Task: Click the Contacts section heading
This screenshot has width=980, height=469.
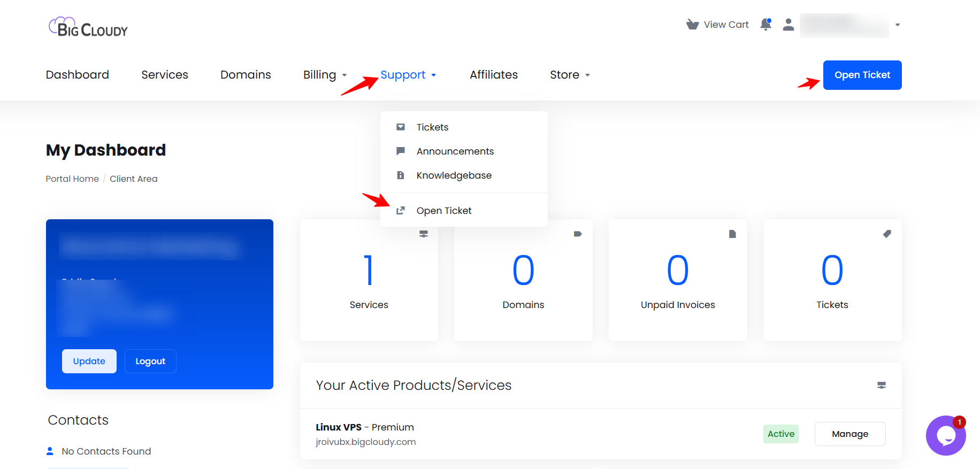Action: (78, 420)
